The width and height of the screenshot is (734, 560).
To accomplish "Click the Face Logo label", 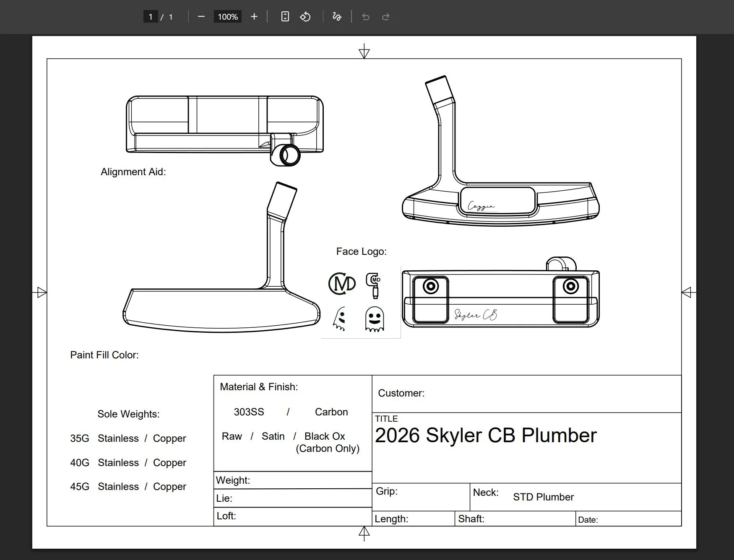I will tap(361, 251).
